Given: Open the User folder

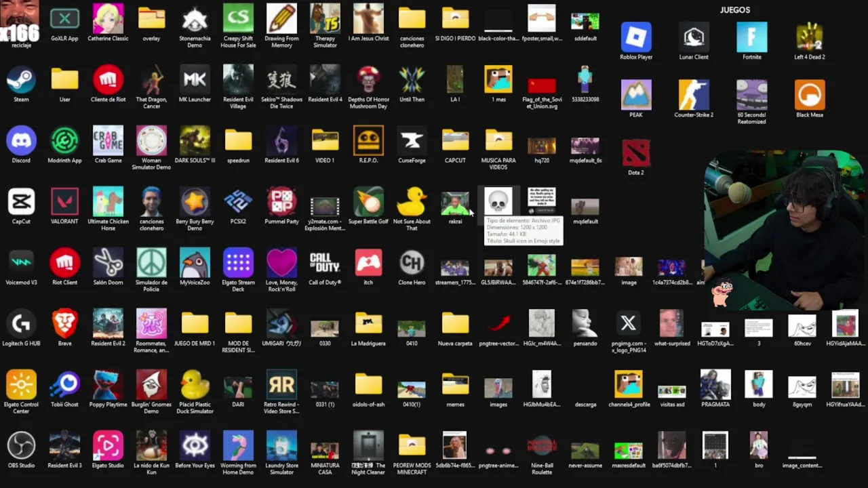Looking at the screenshot, I should coord(64,80).
